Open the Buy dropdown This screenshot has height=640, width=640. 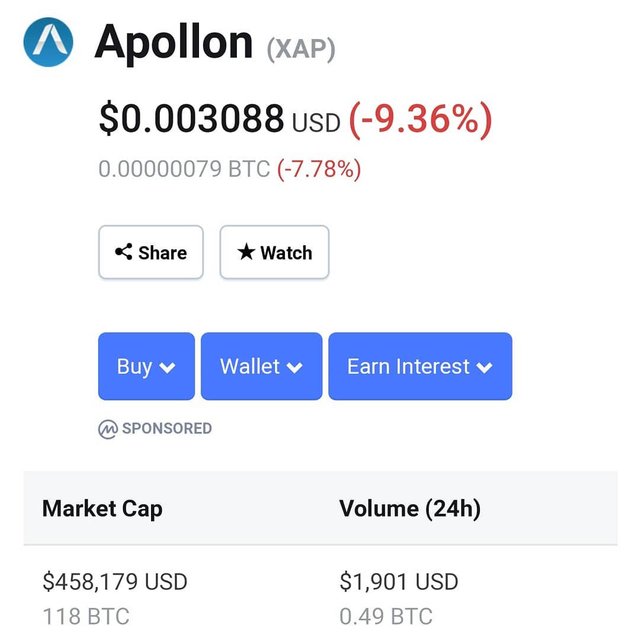pos(146,366)
